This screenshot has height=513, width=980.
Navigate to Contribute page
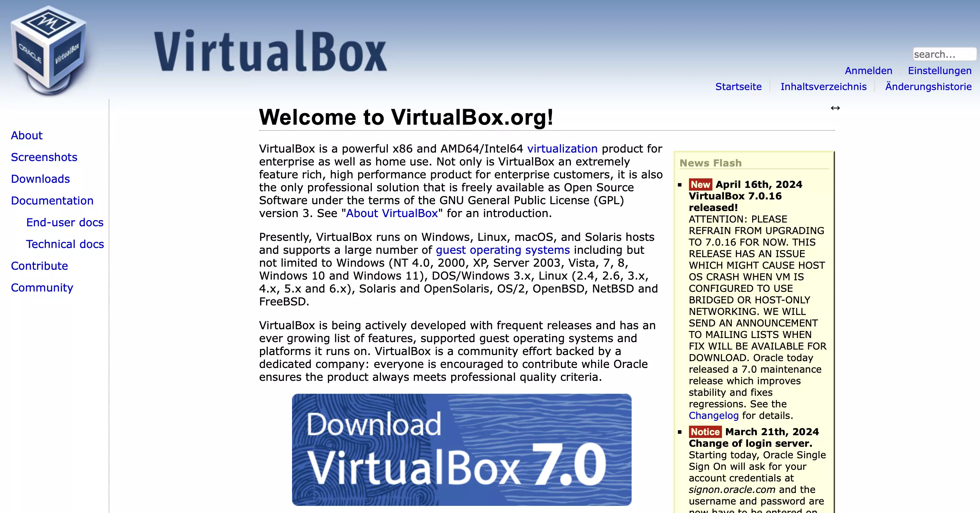point(39,265)
